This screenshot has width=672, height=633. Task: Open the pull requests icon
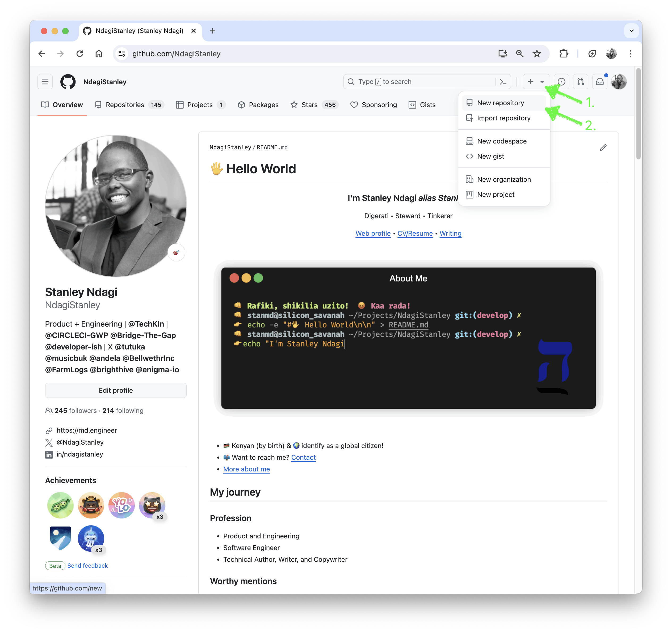[580, 81]
